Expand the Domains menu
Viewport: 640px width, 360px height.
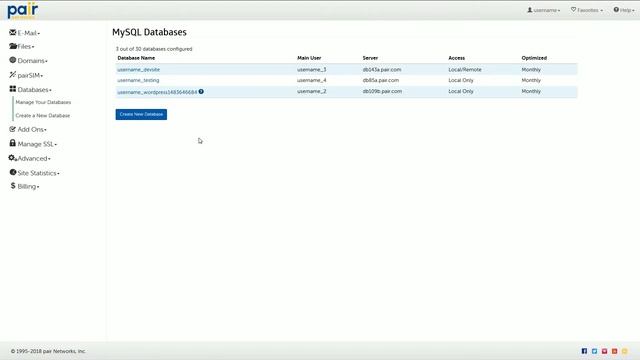click(x=32, y=61)
